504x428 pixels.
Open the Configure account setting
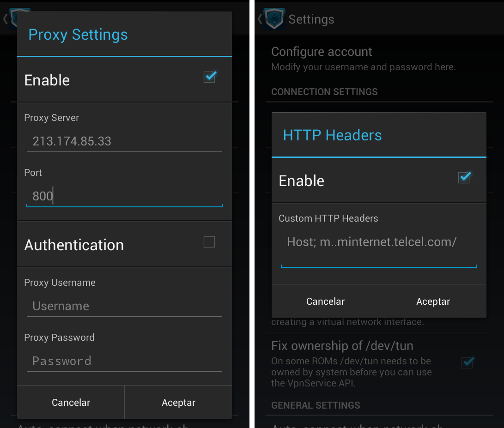(x=322, y=52)
